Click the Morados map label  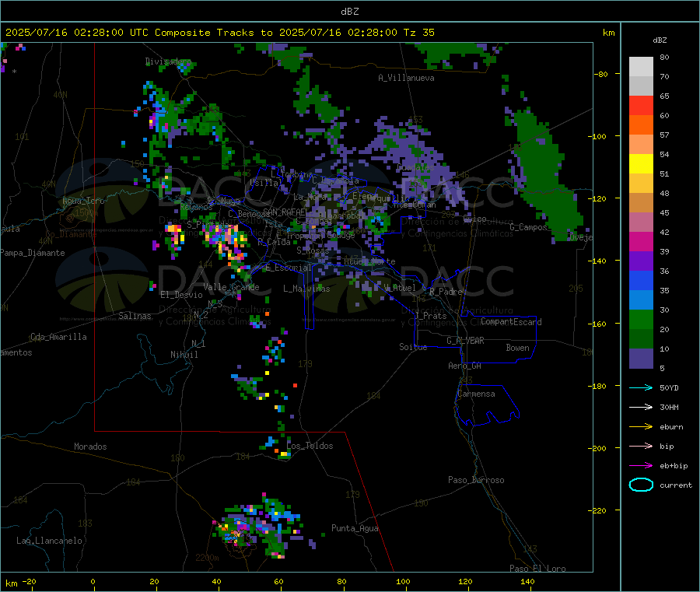point(90,447)
